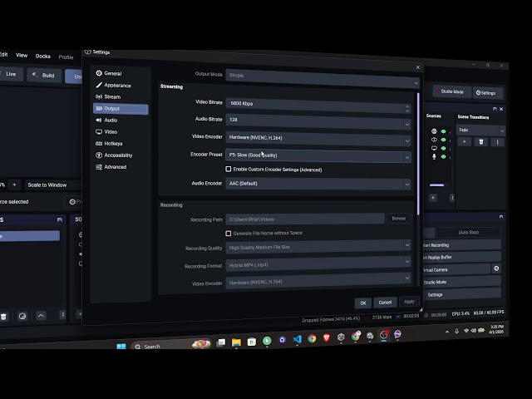Open the Fade scene transition dropdown
Image resolution: width=532 pixels, height=399 pixels.
tap(481, 131)
